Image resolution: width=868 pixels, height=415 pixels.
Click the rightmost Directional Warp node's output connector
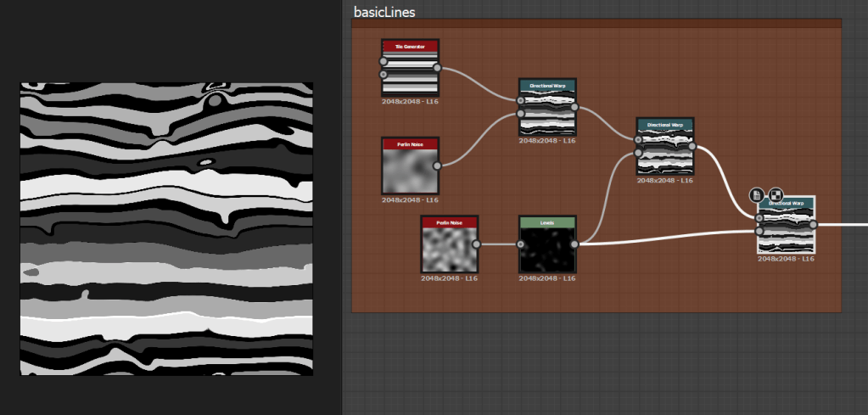pyautogui.click(x=813, y=225)
